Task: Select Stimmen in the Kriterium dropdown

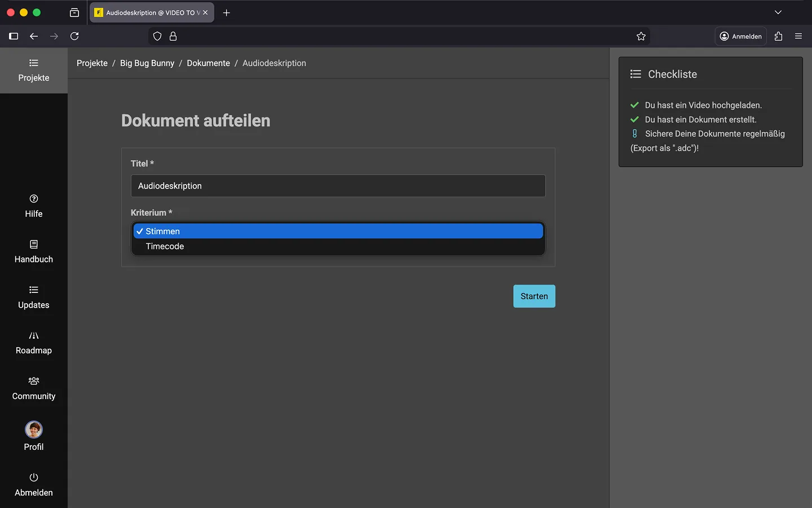Action: pos(338,231)
